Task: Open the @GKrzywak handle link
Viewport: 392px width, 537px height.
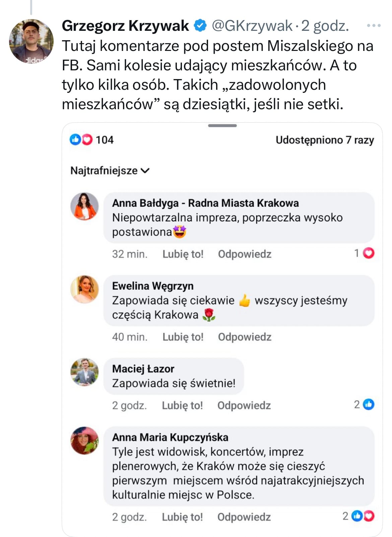Action: tap(252, 26)
